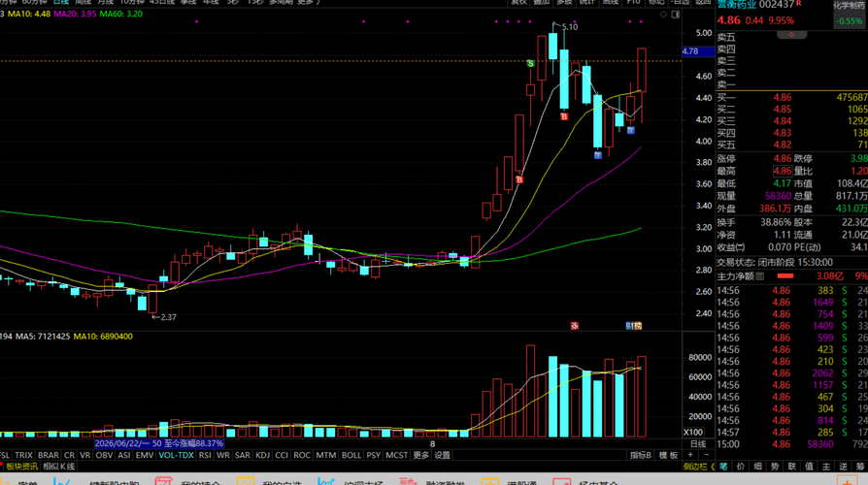This screenshot has height=485, width=868.
Task: Click the red B marker below the 5.10 peak
Action: coord(564,116)
